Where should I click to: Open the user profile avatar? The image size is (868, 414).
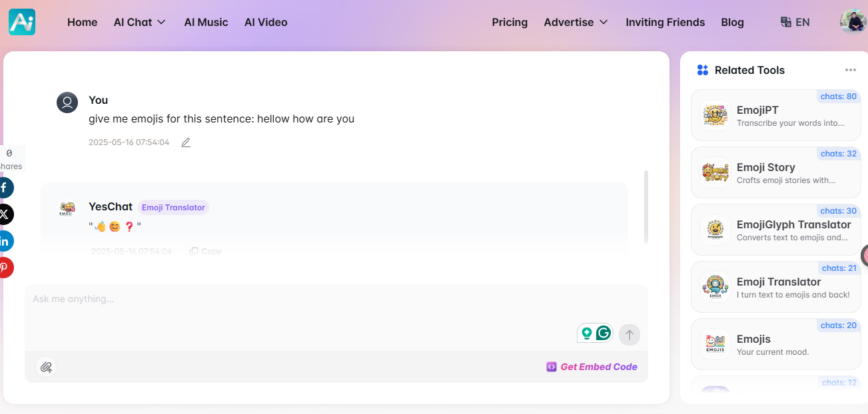pyautogui.click(x=853, y=21)
